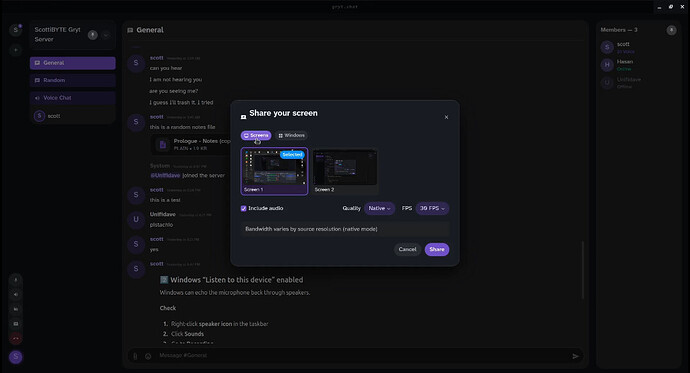690x373 pixels.
Task: Click the Unifidave avatar beside pistachio
Action: pyautogui.click(x=136, y=219)
